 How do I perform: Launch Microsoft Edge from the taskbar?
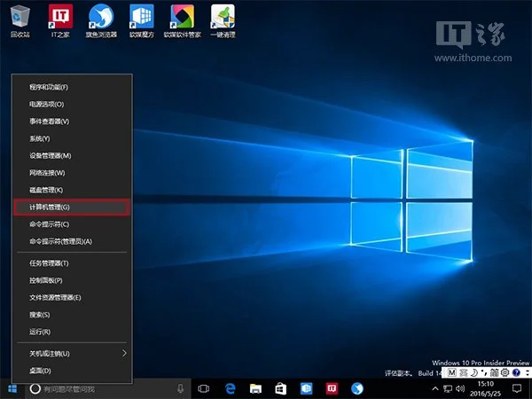[x=230, y=388]
